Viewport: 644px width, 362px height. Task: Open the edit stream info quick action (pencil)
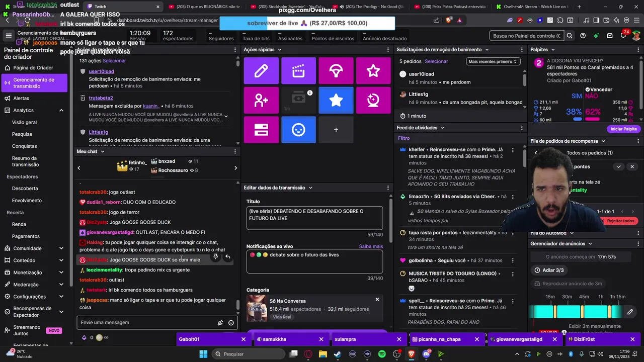(x=261, y=71)
